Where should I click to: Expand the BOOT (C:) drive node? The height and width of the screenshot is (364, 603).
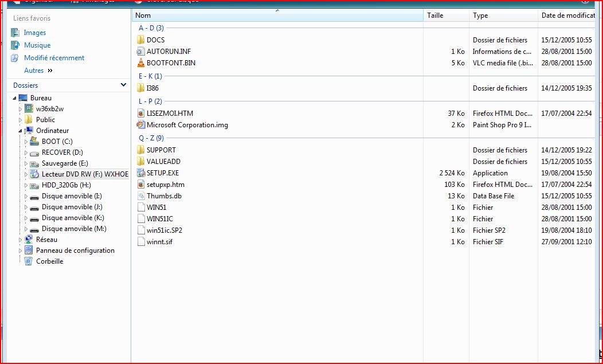pyautogui.click(x=26, y=142)
